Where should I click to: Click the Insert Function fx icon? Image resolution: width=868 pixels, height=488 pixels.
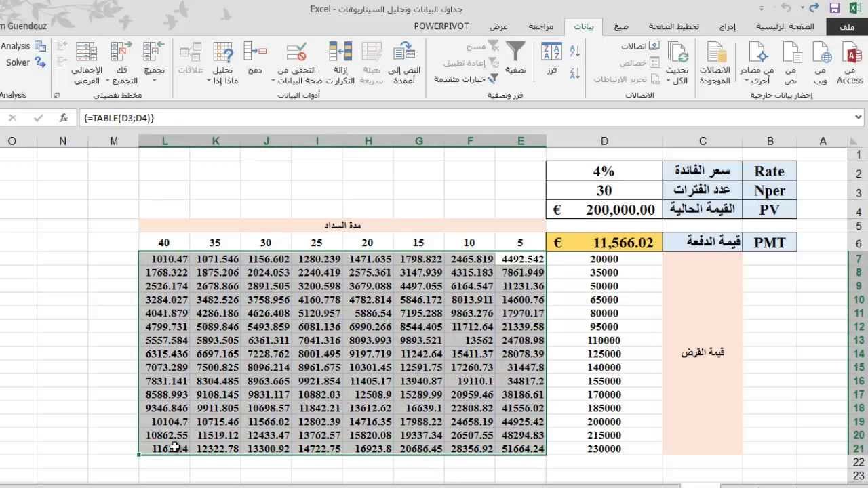point(64,118)
